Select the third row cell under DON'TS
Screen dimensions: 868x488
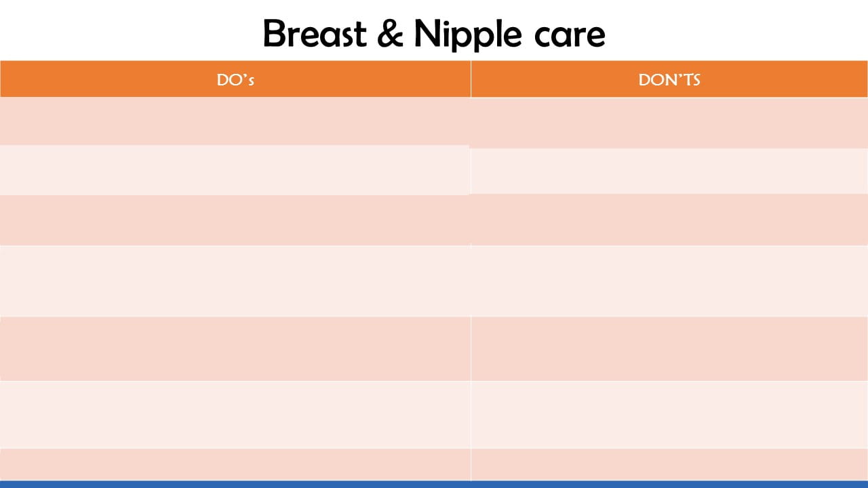click(x=669, y=220)
